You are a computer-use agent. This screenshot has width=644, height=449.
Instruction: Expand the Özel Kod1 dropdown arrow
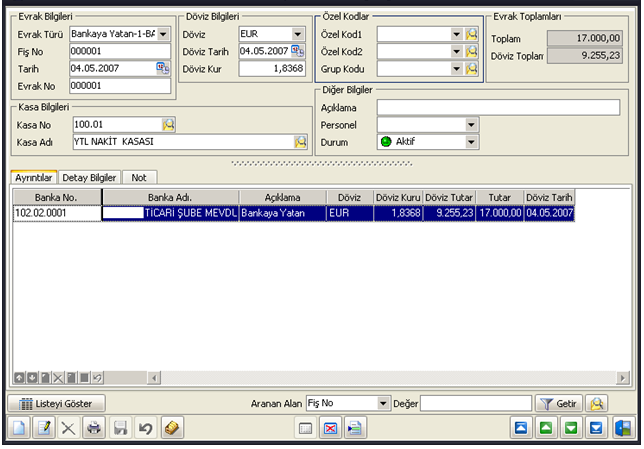pos(456,34)
